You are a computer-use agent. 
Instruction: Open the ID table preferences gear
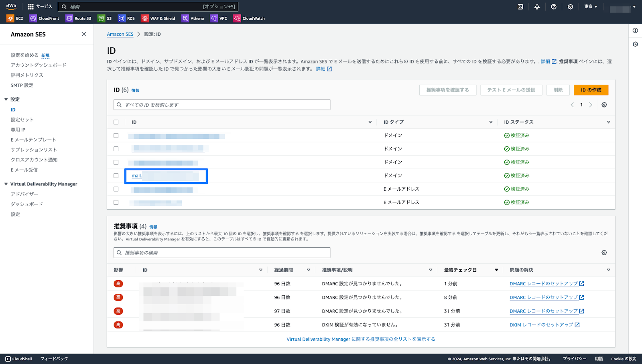coord(604,104)
